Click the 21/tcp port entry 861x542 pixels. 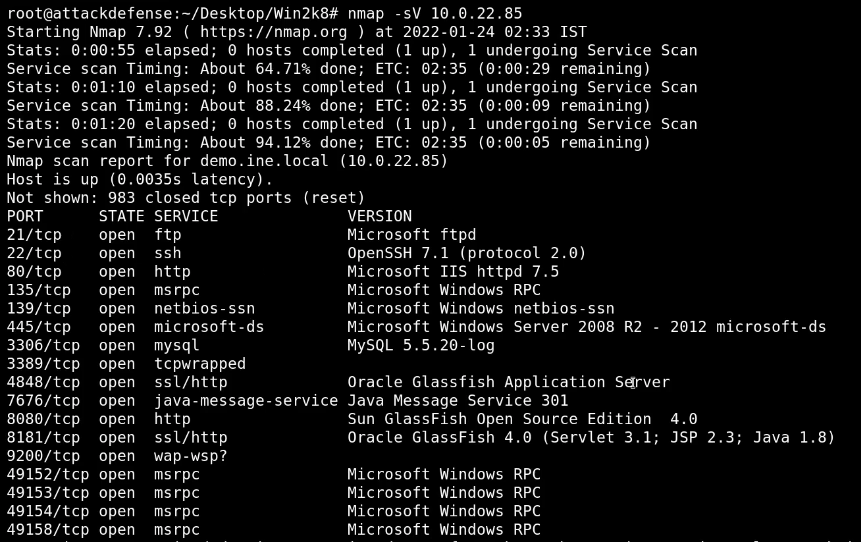click(34, 235)
